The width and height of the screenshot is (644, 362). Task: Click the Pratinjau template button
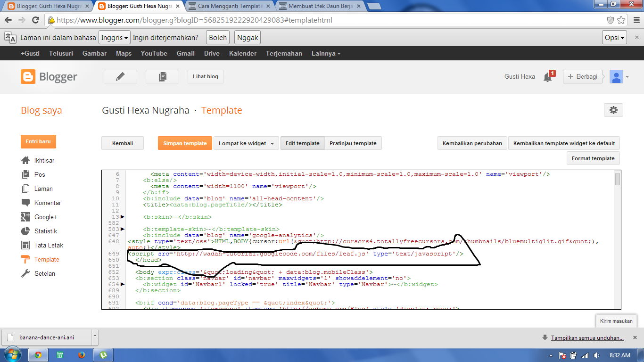[x=353, y=143]
